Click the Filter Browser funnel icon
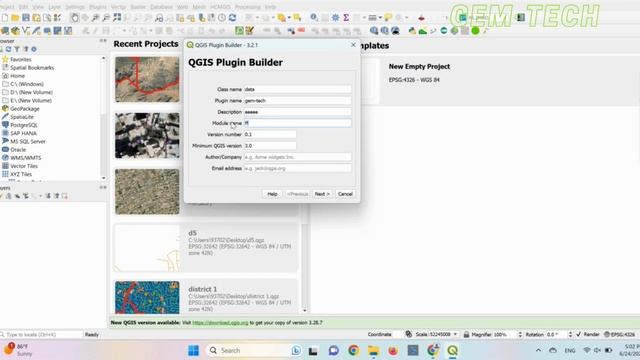640x360 pixels. pyautogui.click(x=17, y=49)
